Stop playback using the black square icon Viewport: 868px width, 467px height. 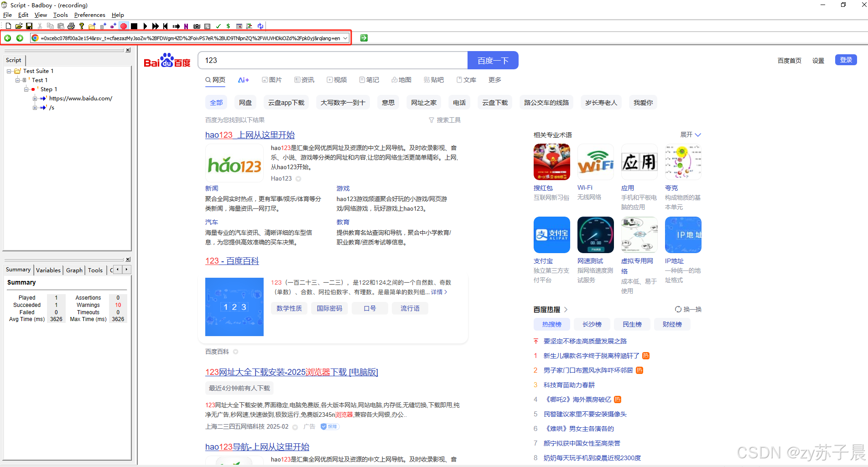point(134,26)
